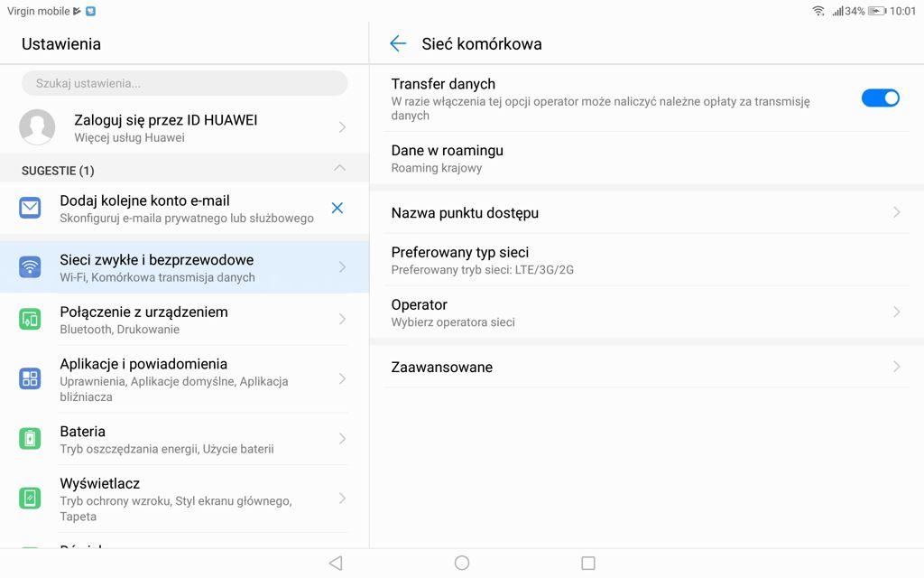Tap the green Połączenie z urządzeniem icon

[x=30, y=319]
